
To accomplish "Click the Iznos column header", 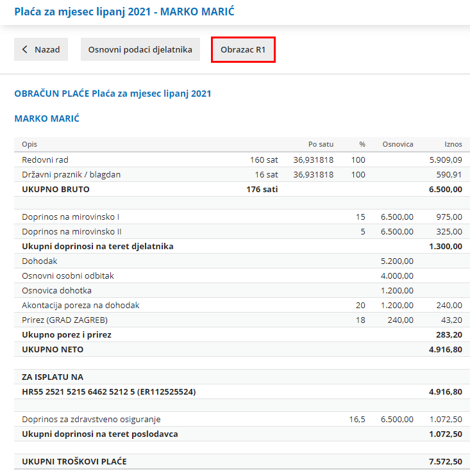I will tap(453, 144).
